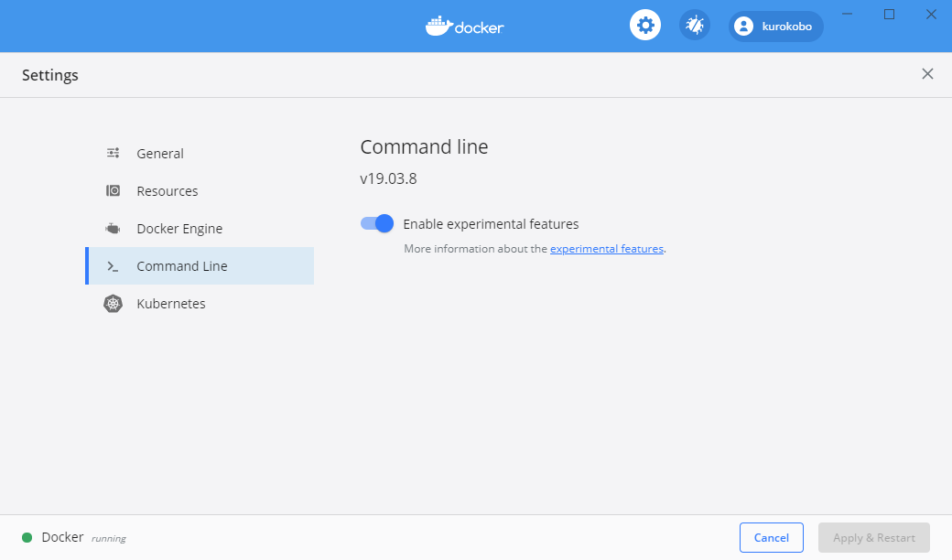Open the experimental features link
The width and height of the screenshot is (952, 560).
pyautogui.click(x=606, y=249)
